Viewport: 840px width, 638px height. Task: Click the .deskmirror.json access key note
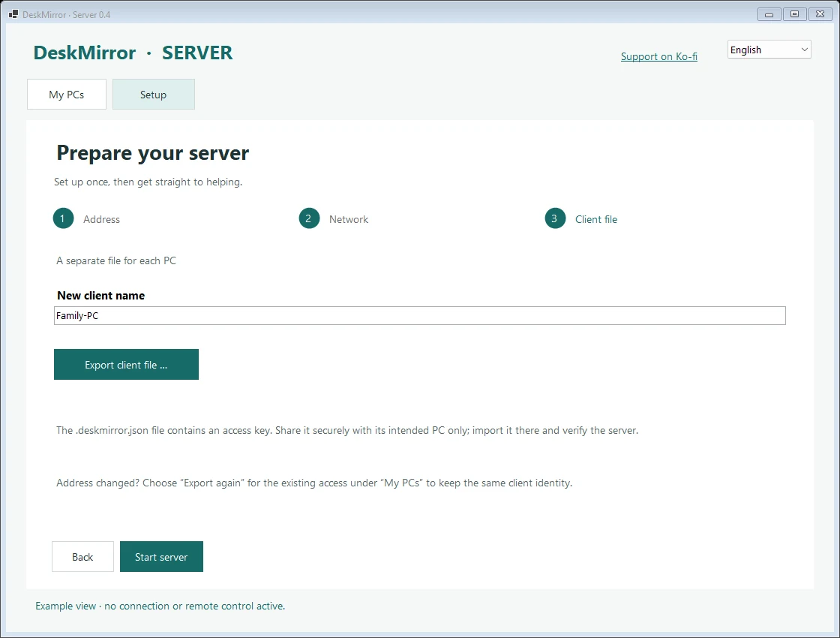coord(347,431)
